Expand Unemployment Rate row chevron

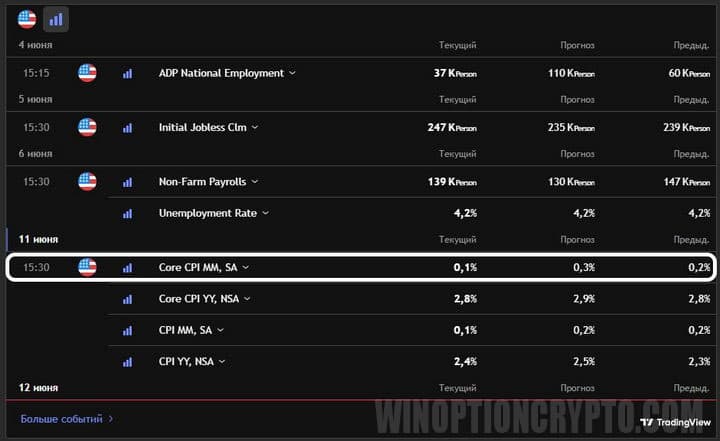(265, 213)
